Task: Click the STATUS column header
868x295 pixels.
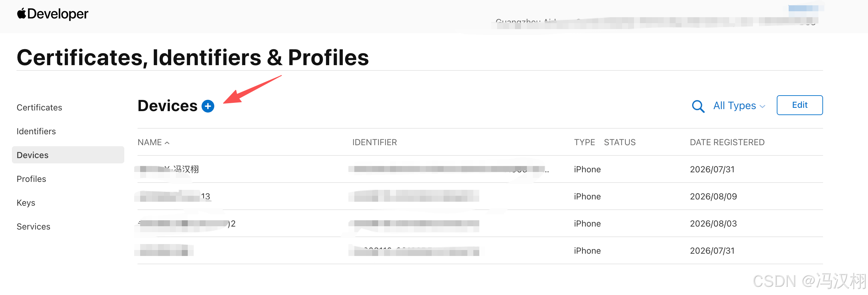Action: (x=619, y=142)
